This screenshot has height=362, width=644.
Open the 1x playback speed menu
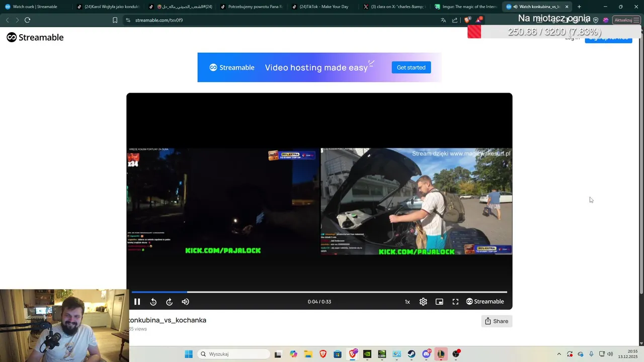tap(407, 302)
